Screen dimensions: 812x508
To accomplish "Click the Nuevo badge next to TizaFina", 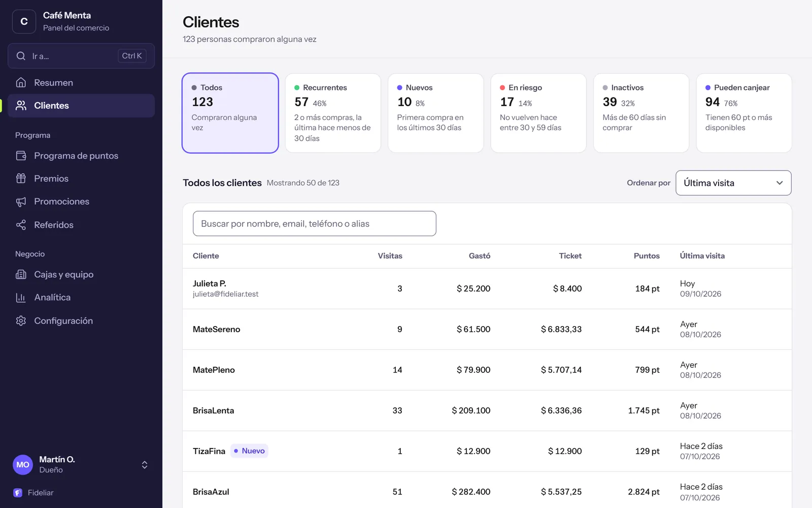I will pyautogui.click(x=249, y=451).
